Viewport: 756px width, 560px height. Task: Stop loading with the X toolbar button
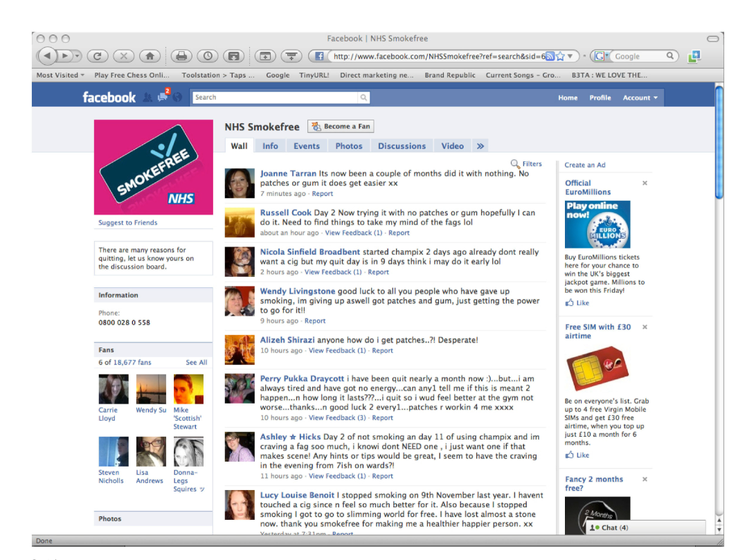coord(123,56)
